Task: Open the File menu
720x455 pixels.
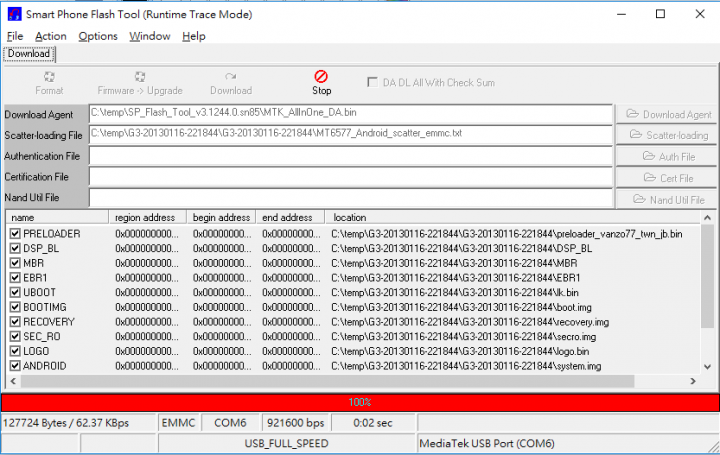Action: click(x=15, y=36)
